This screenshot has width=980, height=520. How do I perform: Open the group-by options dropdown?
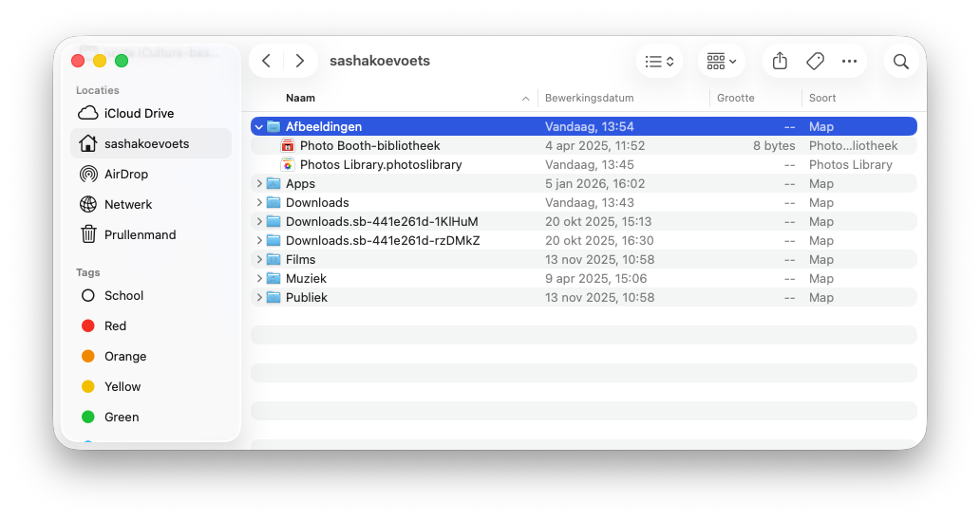[x=722, y=62]
